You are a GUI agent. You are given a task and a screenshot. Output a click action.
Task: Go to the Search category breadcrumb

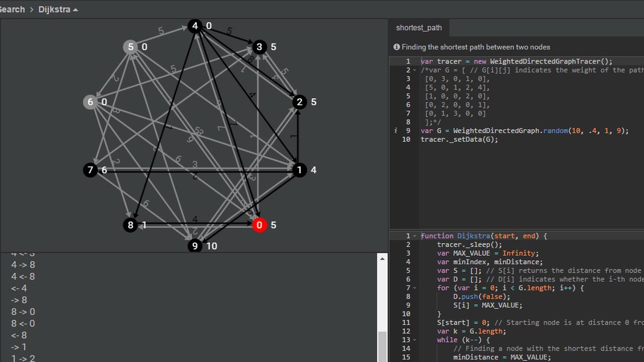[x=12, y=9]
